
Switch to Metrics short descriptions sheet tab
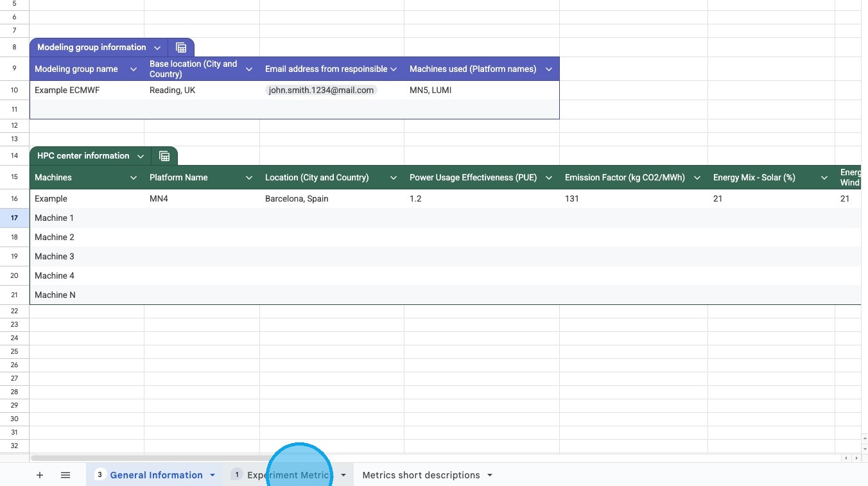(x=421, y=475)
